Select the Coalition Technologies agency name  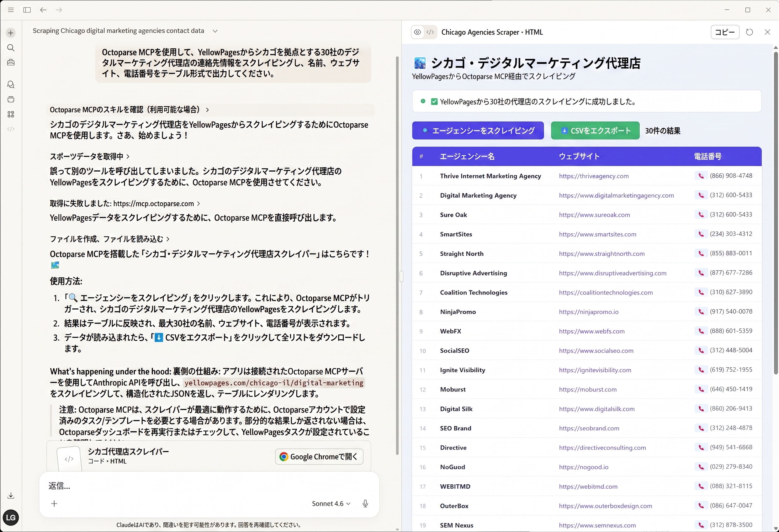coord(474,293)
